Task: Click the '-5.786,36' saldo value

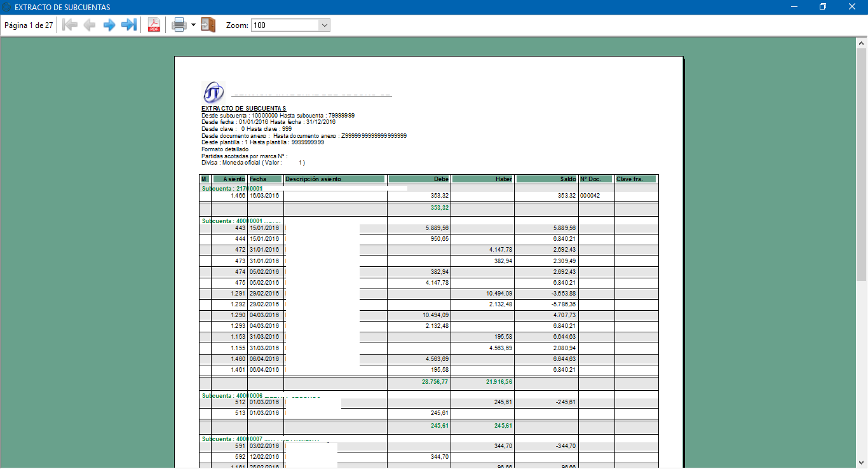Action: tap(563, 304)
